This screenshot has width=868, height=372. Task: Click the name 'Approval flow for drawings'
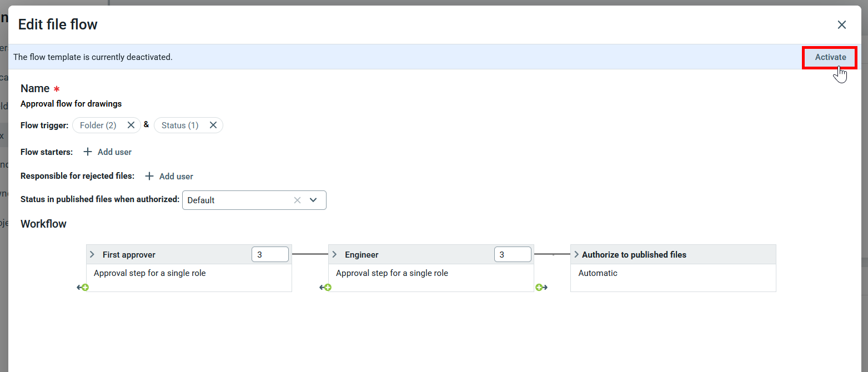point(71,104)
